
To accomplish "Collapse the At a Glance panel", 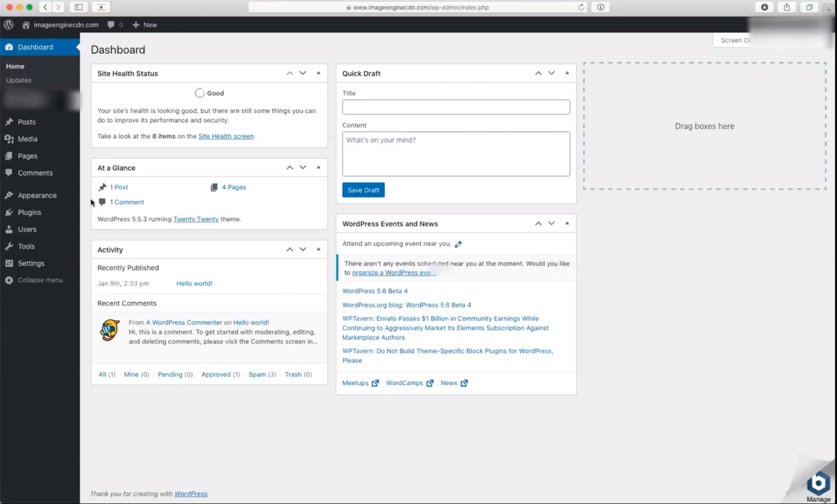I will point(318,167).
